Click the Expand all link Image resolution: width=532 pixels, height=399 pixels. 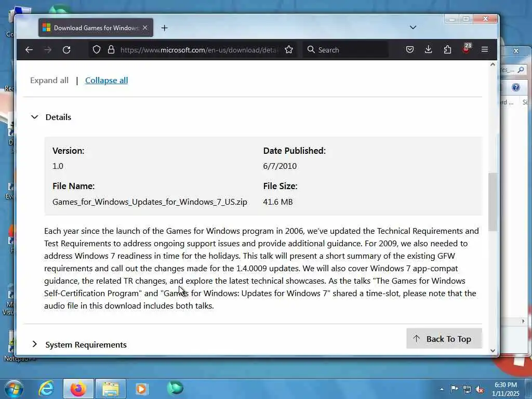pyautogui.click(x=49, y=81)
